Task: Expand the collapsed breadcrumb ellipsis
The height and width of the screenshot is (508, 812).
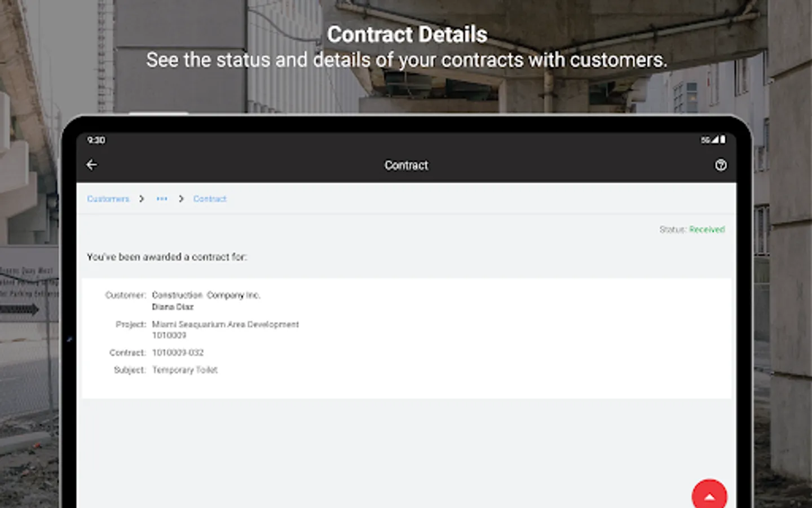Action: tap(162, 199)
